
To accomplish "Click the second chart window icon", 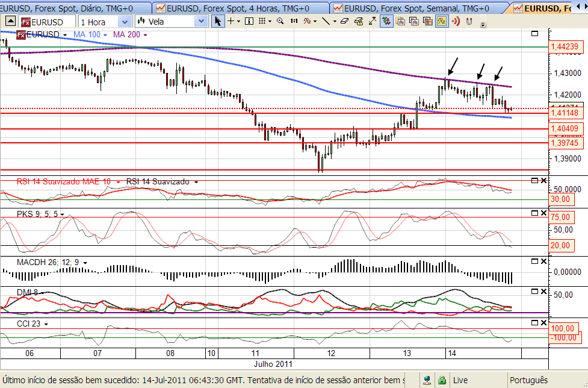I will (x=414, y=22).
